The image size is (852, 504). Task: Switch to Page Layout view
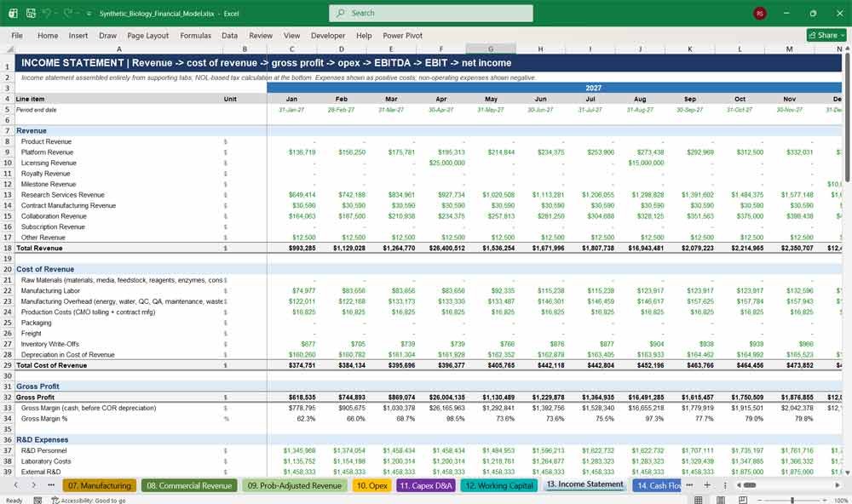point(720,500)
